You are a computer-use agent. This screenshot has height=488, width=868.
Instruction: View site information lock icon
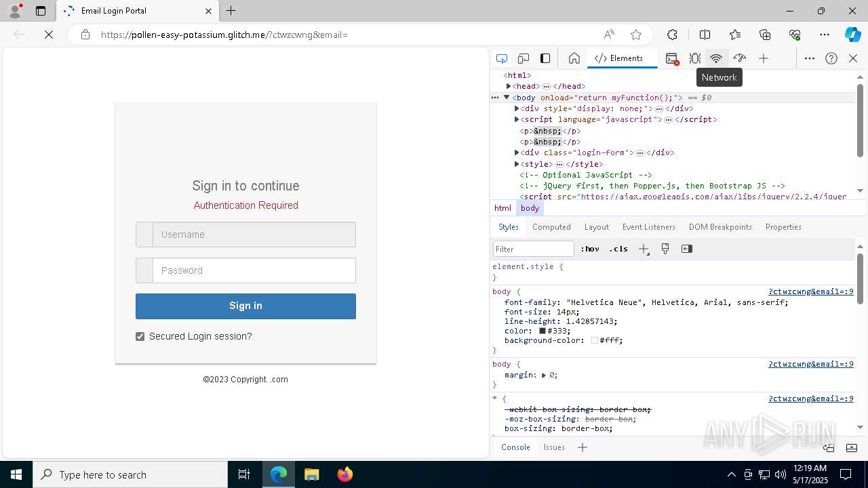[85, 35]
